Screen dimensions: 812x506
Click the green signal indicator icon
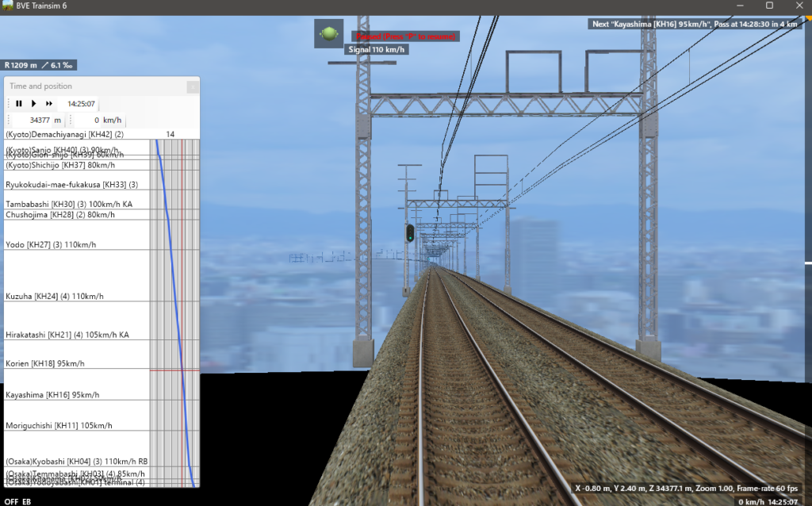pos(328,34)
